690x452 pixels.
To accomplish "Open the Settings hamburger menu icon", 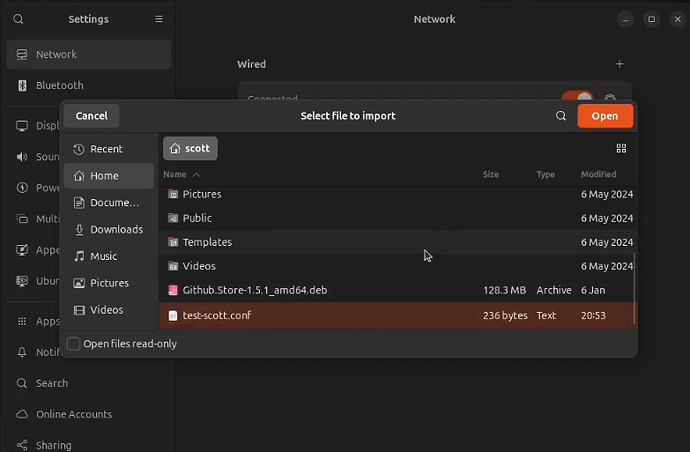I will [159, 19].
